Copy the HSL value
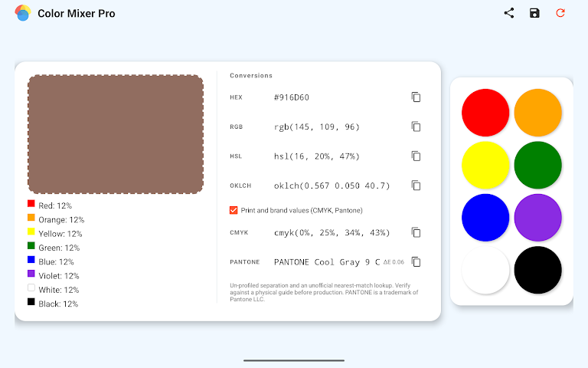This screenshot has height=368, width=588. [416, 156]
